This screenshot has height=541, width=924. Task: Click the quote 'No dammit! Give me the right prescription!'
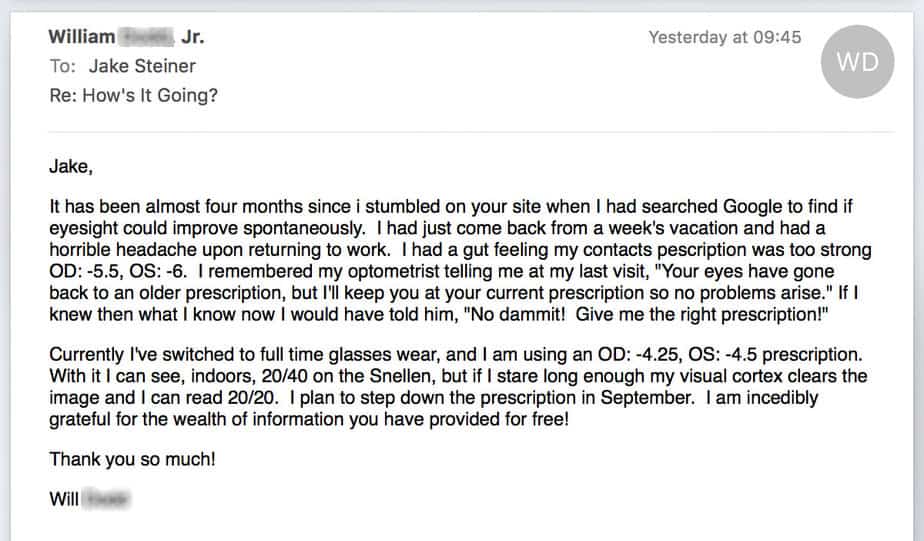646,314
